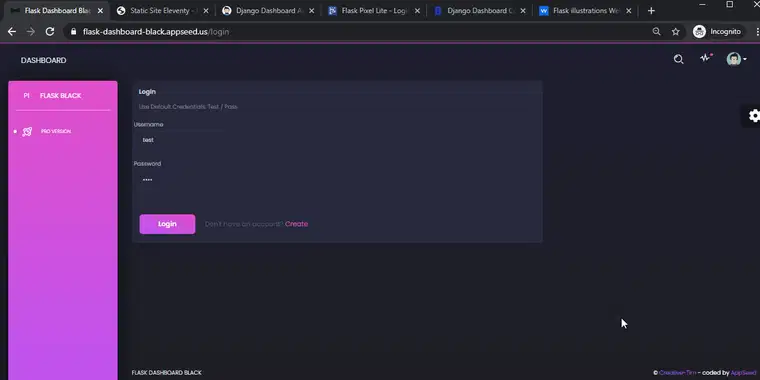Screen dimensions: 760x380
Task: Open the notifications activity pulse icon
Action: pos(706,58)
